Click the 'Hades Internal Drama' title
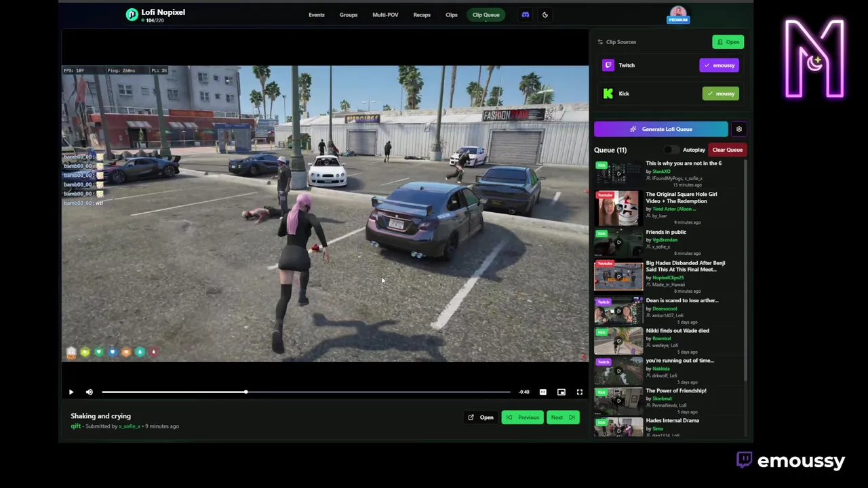This screenshot has width=868, height=488. pyautogui.click(x=672, y=421)
